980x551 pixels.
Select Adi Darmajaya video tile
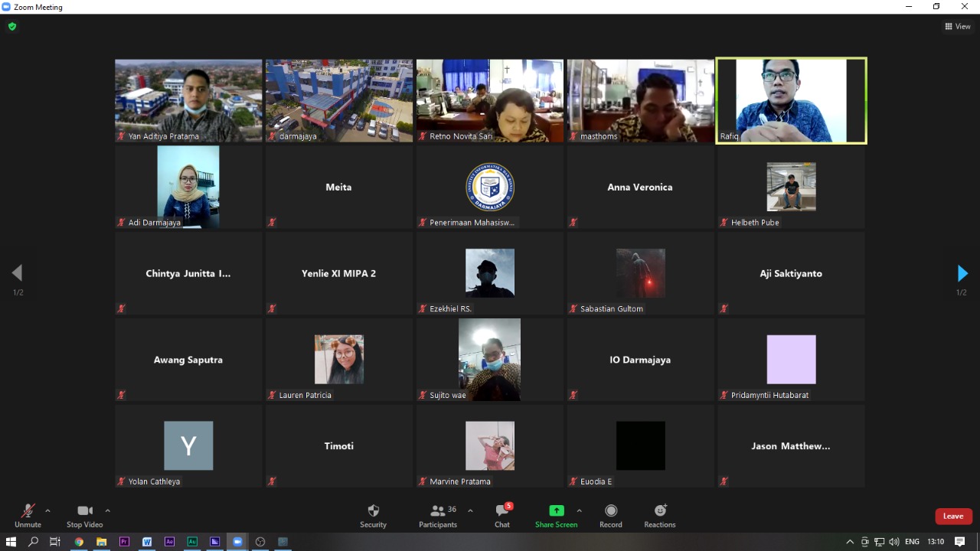click(188, 187)
